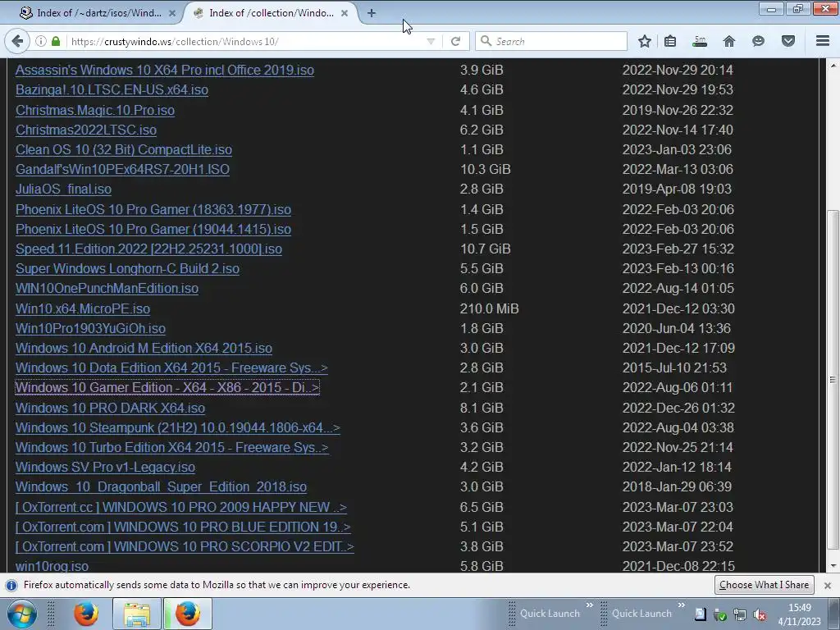Open site information icon in address bar

coord(41,41)
